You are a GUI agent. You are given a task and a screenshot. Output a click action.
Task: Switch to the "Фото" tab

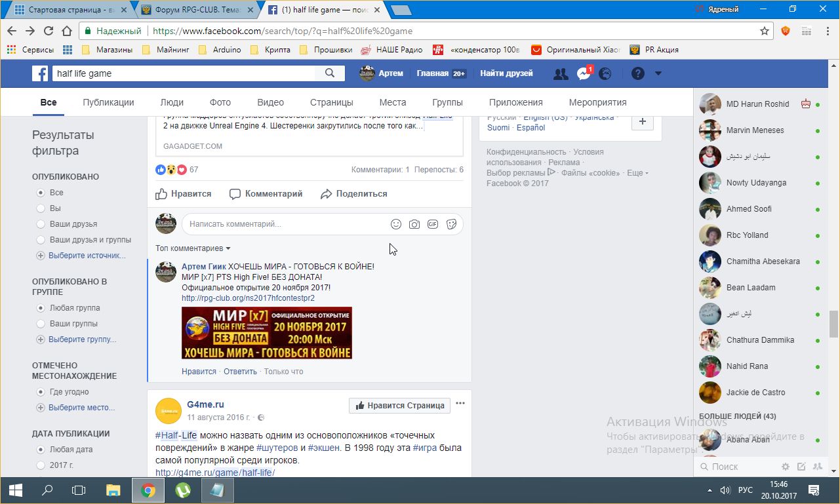pos(220,102)
